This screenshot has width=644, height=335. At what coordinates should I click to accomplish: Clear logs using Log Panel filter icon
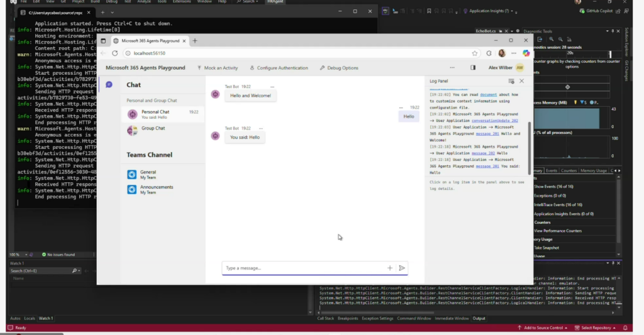pyautogui.click(x=511, y=81)
